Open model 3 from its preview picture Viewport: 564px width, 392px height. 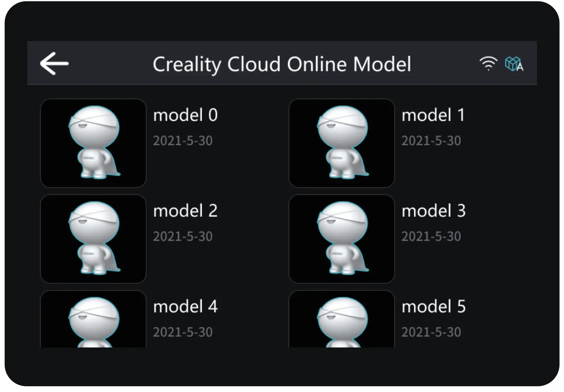[x=342, y=239]
